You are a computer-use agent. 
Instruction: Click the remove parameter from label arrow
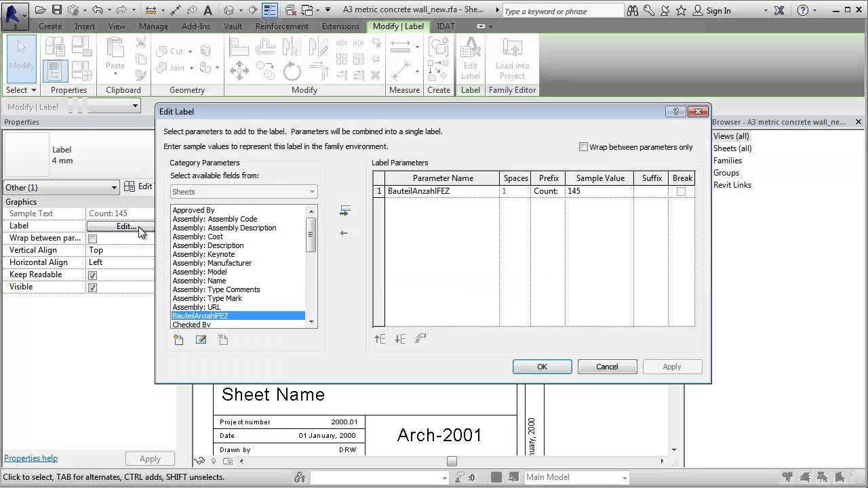[344, 233]
